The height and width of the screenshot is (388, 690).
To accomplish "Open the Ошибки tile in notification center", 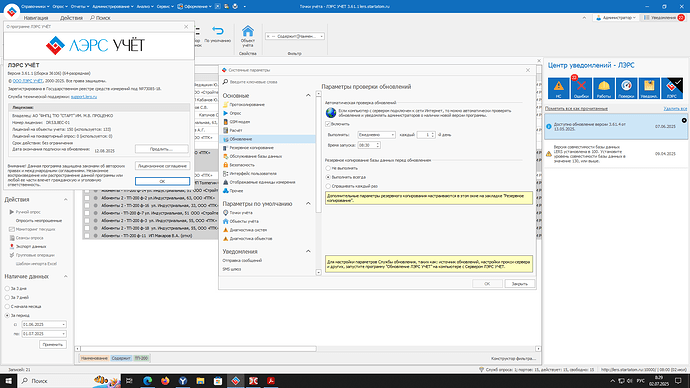I will point(581,88).
